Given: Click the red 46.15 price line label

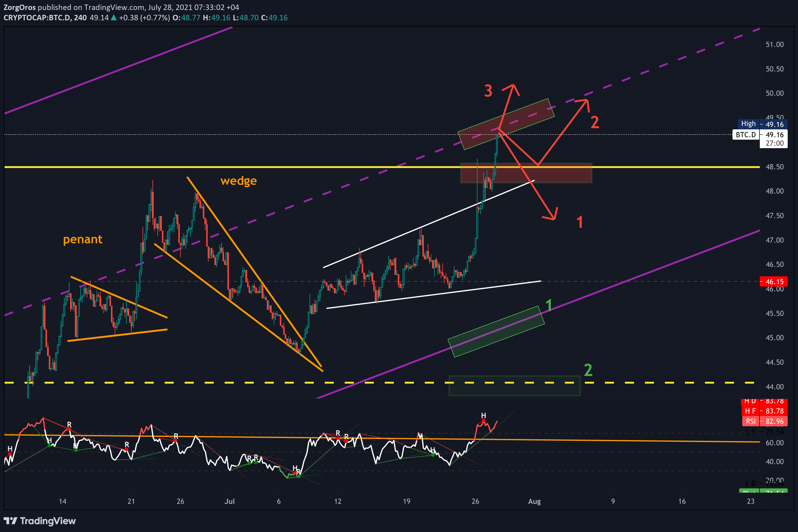Looking at the screenshot, I should (x=774, y=281).
